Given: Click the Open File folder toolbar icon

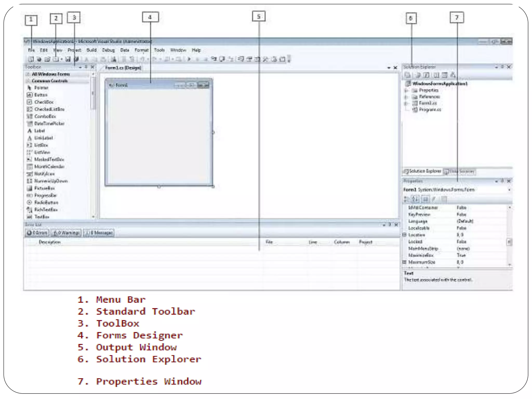Looking at the screenshot, I should [x=47, y=59].
